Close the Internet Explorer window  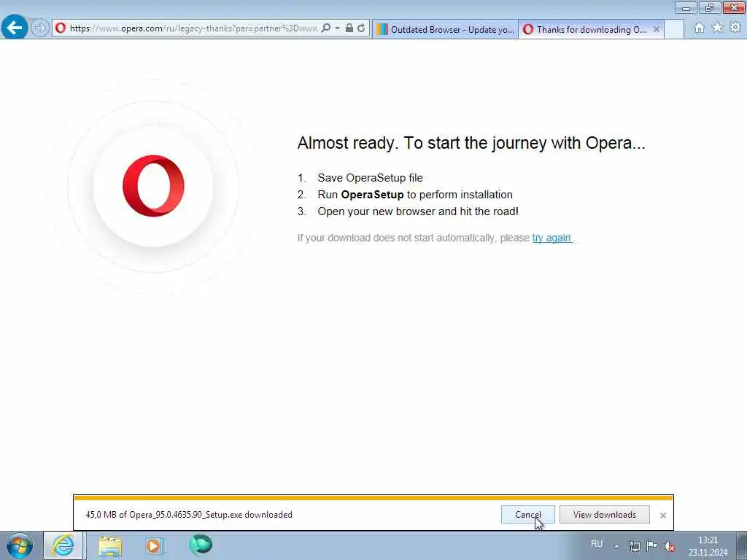734,7
